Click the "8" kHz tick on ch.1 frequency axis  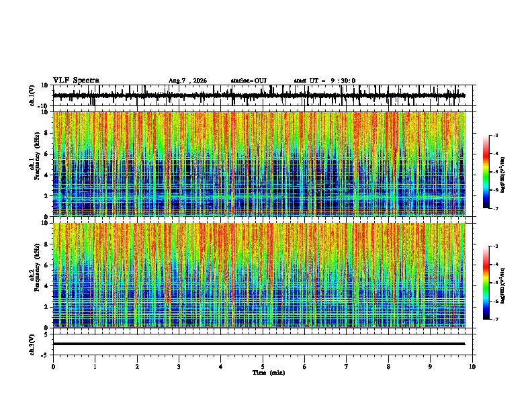[47, 133]
